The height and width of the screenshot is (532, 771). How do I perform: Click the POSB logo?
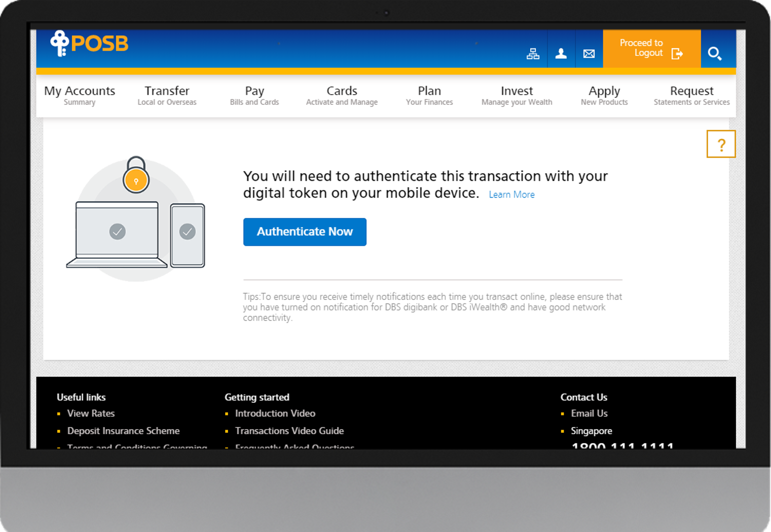pos(89,44)
